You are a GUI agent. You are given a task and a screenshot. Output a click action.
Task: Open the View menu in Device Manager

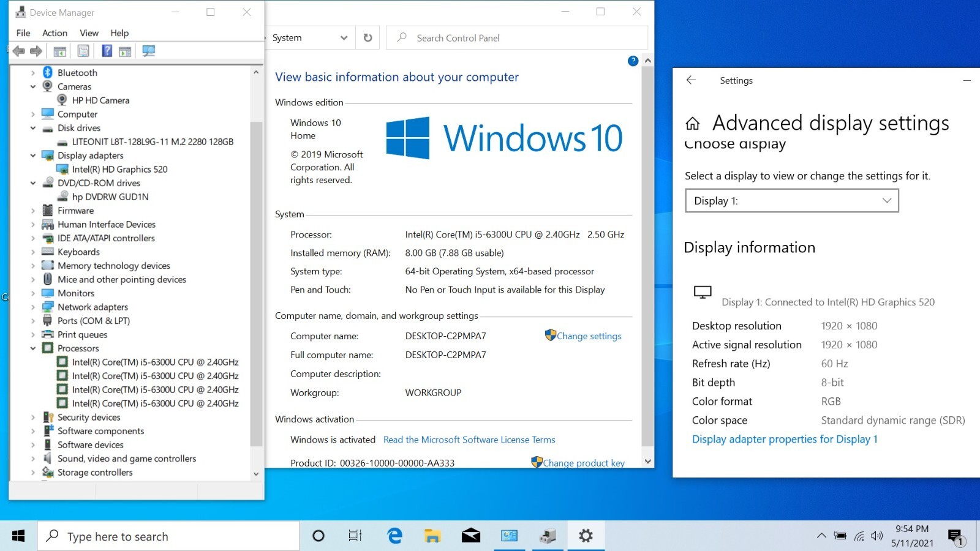coord(89,33)
